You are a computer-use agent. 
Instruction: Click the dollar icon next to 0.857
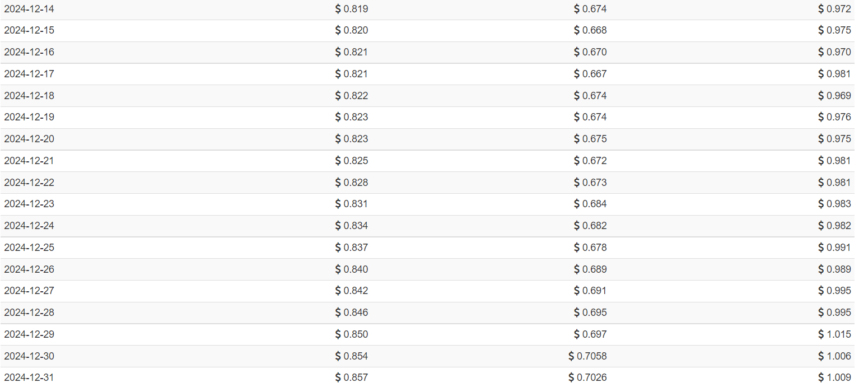coord(338,377)
